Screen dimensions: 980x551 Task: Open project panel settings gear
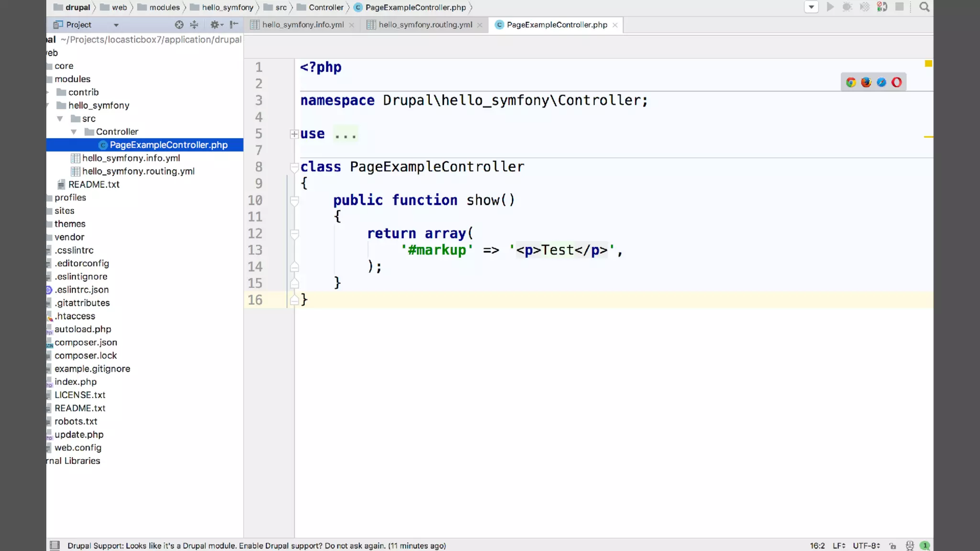pos(215,25)
